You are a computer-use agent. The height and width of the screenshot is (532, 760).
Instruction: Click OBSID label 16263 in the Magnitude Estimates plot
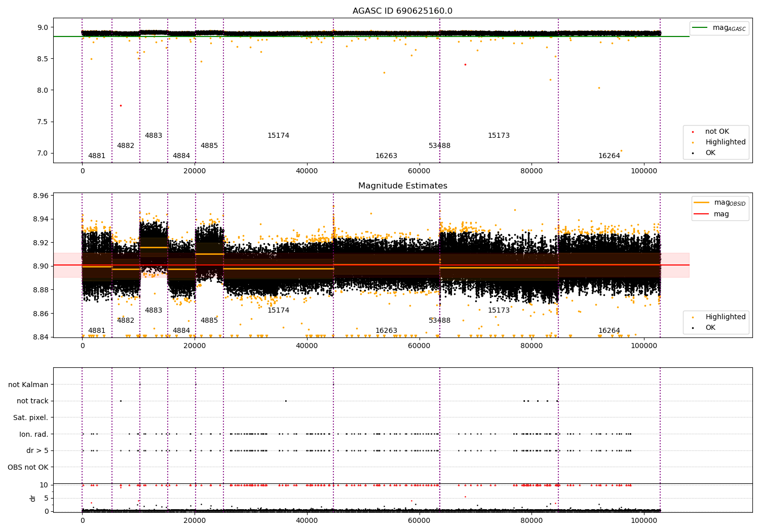pos(387,331)
